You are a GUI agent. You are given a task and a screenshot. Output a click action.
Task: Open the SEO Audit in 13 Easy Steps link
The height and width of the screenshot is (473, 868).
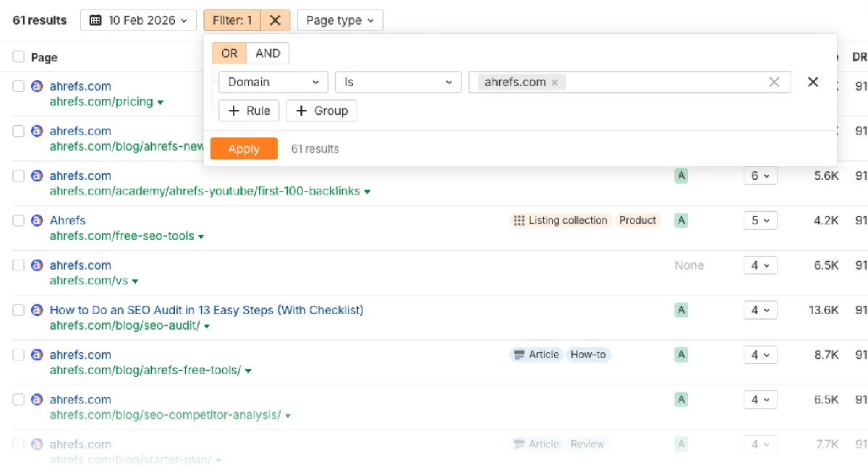click(206, 310)
